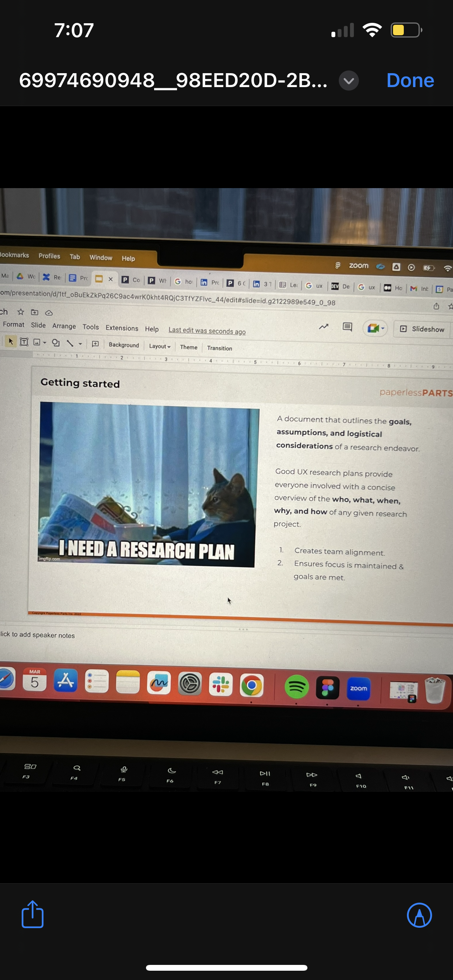Viewport: 453px width, 980px height.
Task: Click the cat meme image on slide
Action: [x=148, y=484]
